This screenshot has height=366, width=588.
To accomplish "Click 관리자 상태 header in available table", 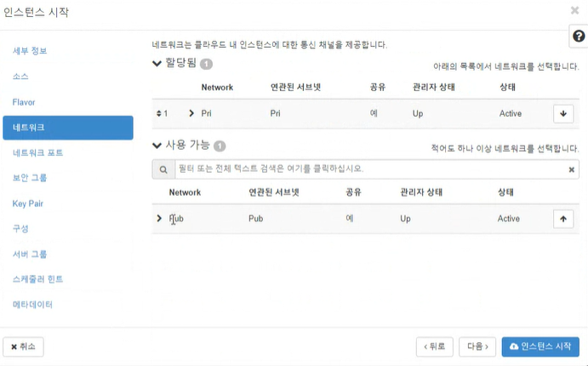I will 421,192.
